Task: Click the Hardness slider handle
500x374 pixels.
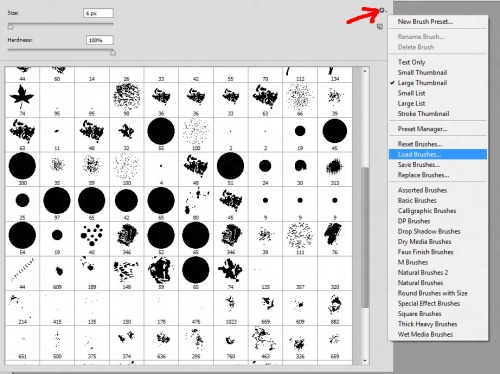Action: point(113,52)
